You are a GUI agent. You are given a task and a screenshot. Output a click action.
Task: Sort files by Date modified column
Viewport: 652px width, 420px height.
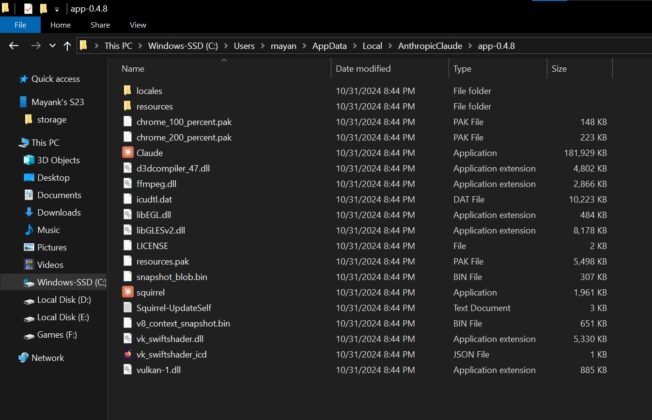click(363, 69)
